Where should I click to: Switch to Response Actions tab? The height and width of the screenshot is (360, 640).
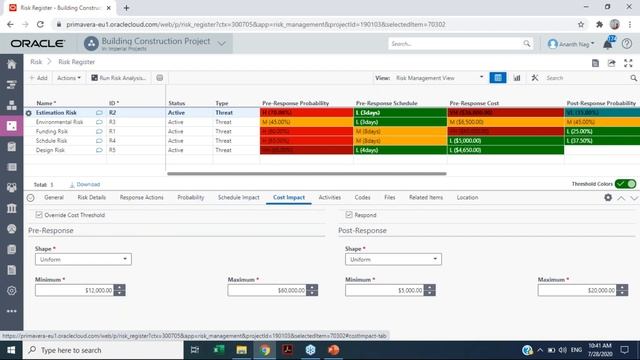click(x=141, y=197)
